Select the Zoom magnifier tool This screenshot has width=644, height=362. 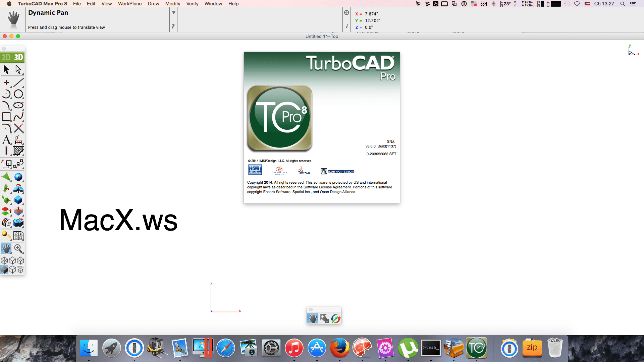coord(18,249)
